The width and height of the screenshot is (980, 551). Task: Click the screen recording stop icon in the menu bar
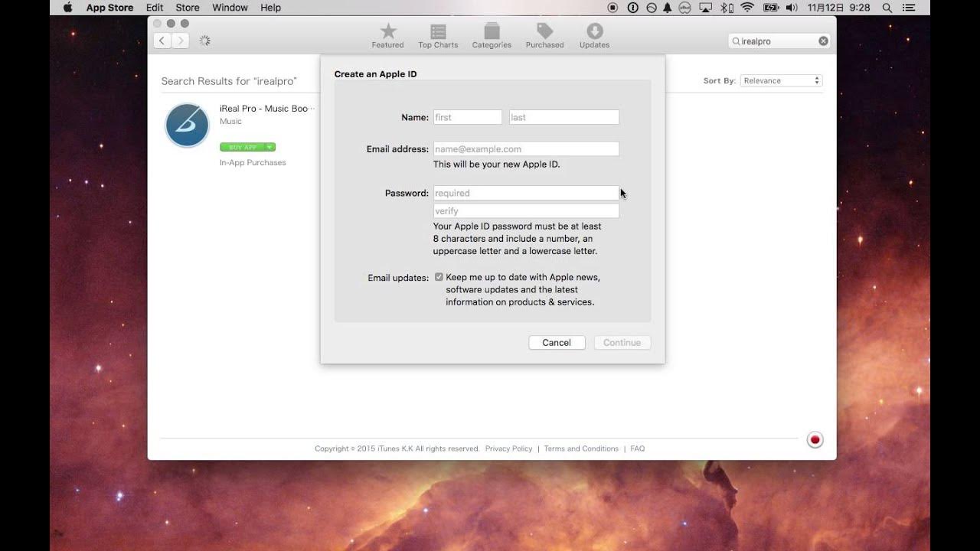click(x=612, y=8)
